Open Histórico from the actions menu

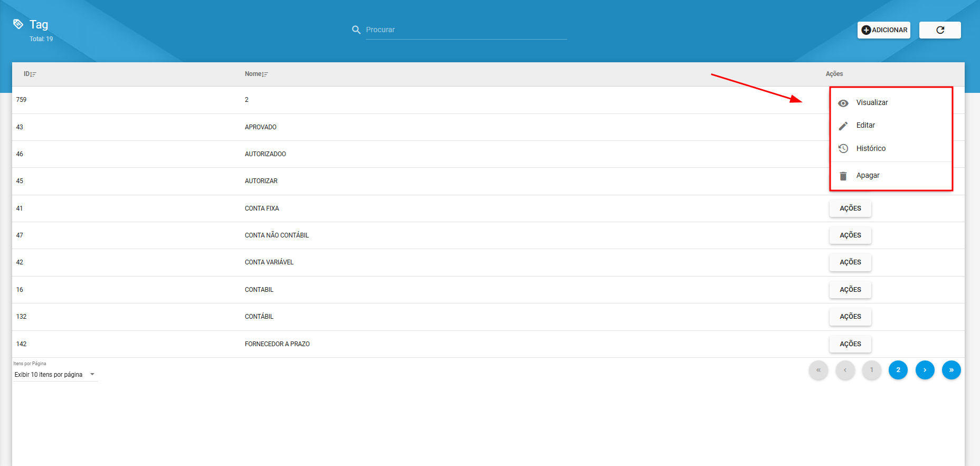[x=871, y=149]
